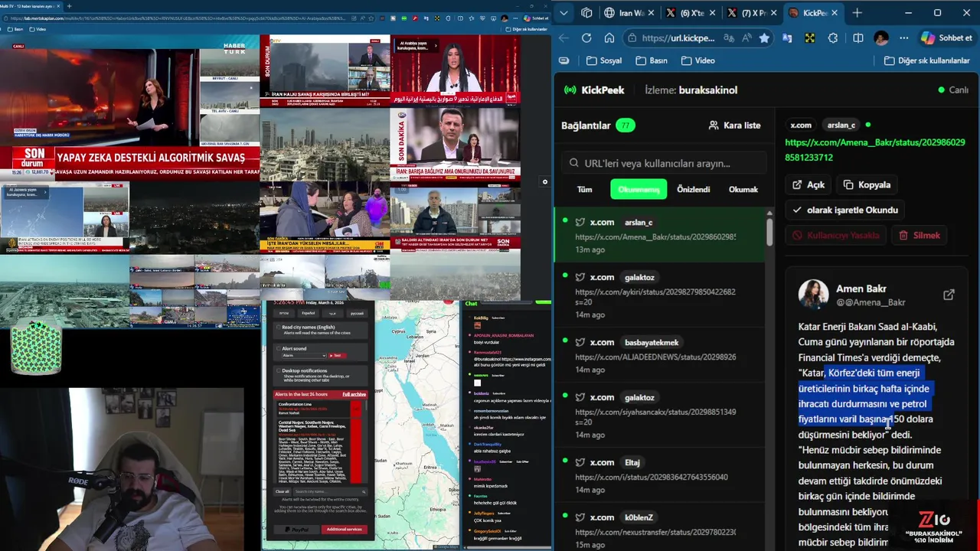Switch to the Iran War browser tab
Viewport: 980px width, 551px height.
627,13
